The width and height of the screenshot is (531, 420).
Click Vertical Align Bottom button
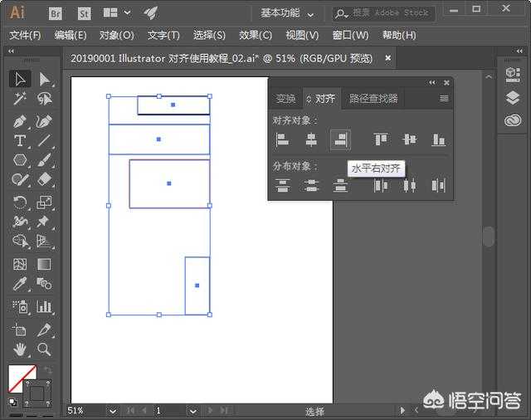click(x=439, y=139)
